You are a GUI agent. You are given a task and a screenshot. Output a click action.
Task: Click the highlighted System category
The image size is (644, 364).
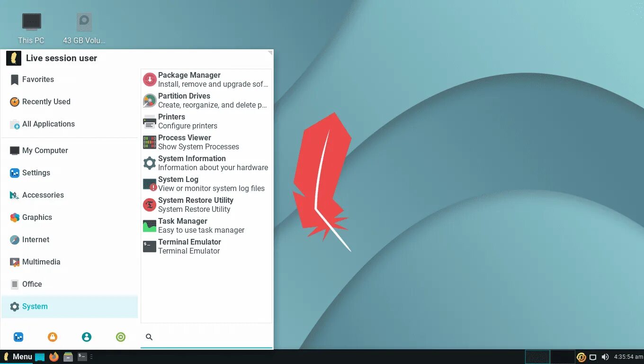(x=70, y=307)
